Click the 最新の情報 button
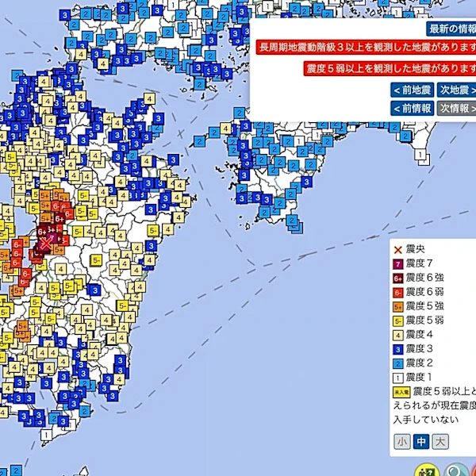 451,29
